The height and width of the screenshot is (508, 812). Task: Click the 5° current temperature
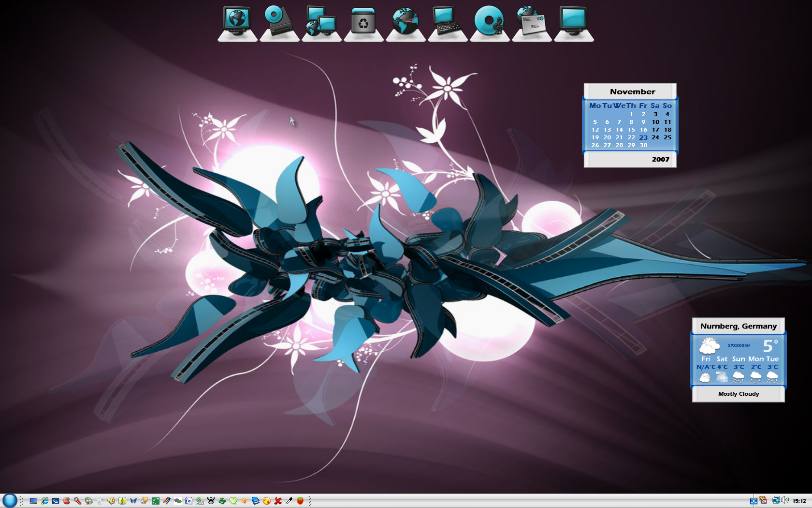[x=770, y=345]
